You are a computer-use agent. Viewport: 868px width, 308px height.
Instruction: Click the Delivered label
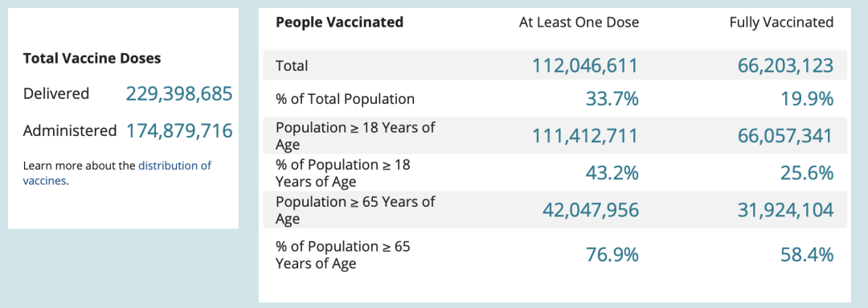56,93
